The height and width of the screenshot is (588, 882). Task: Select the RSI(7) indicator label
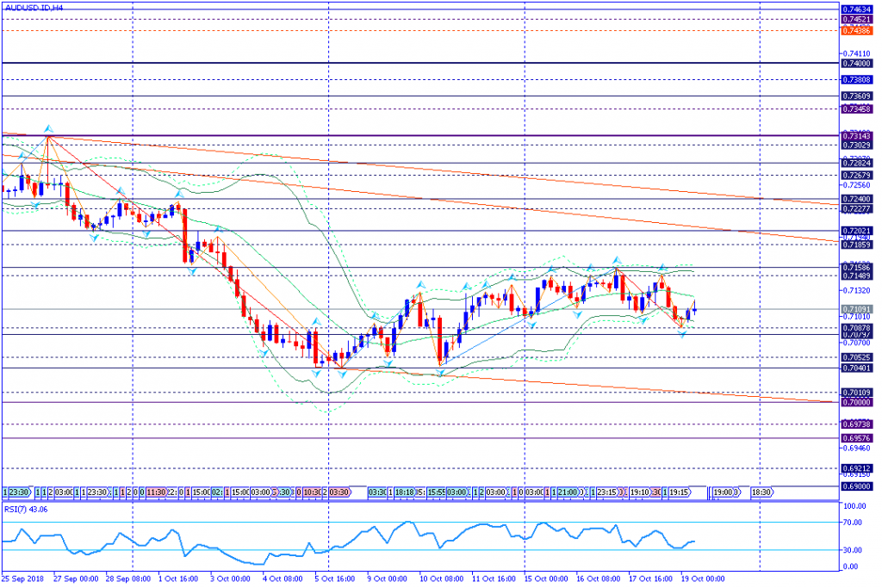pos(24,509)
